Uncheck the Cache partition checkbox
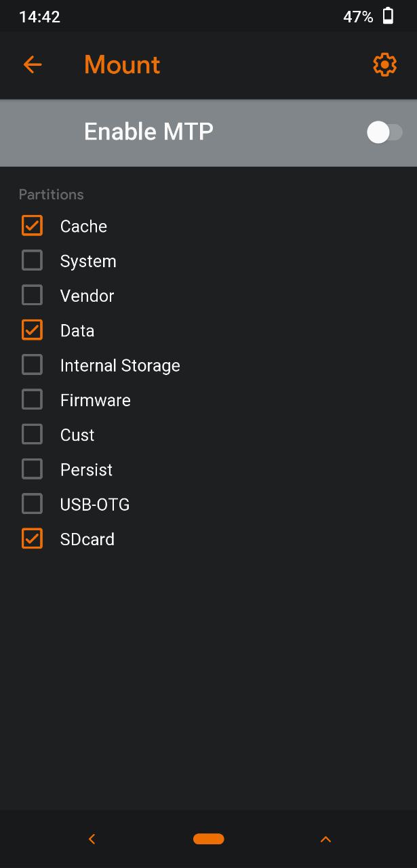 32,226
